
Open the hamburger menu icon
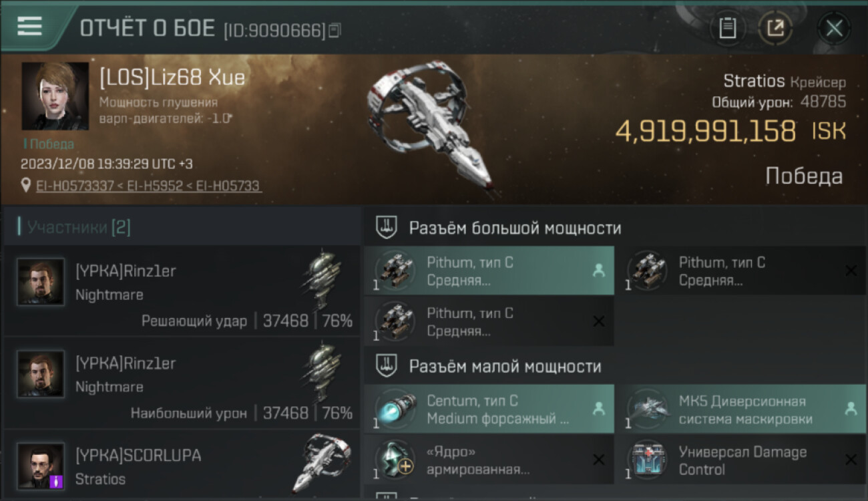point(30,26)
